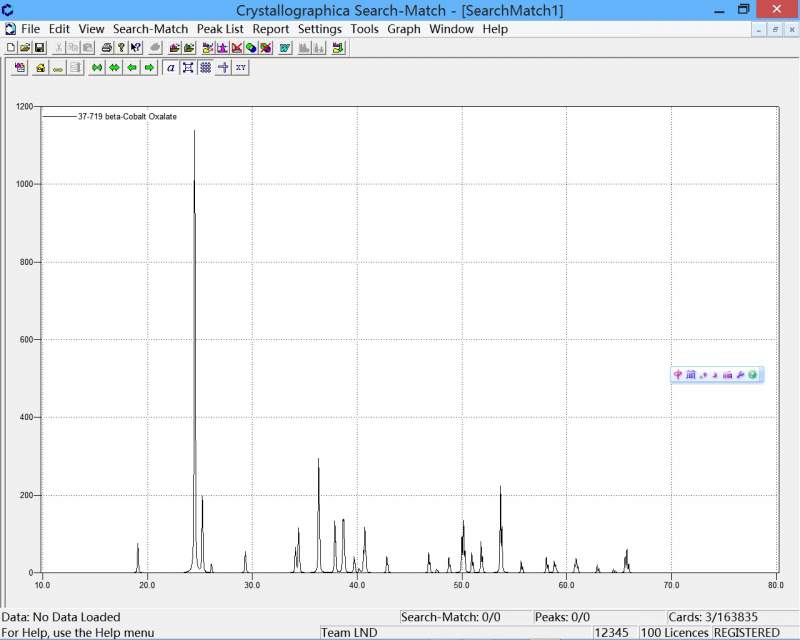Click the document control icon left of File

10,29
